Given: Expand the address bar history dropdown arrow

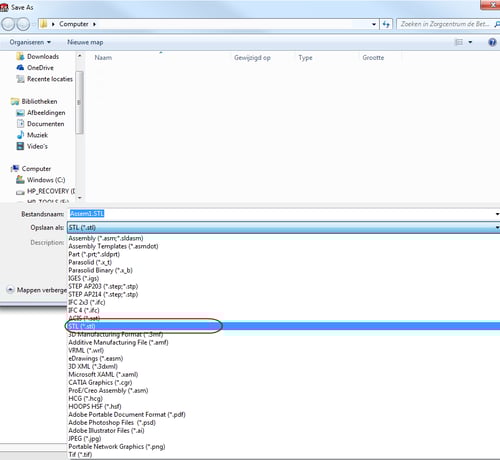Looking at the screenshot, I should [374, 24].
